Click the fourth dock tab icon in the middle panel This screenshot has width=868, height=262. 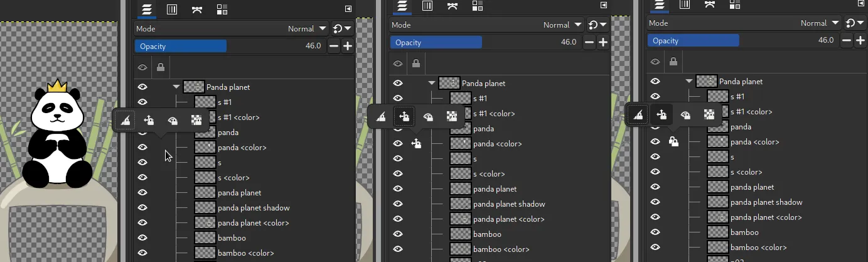tap(477, 6)
